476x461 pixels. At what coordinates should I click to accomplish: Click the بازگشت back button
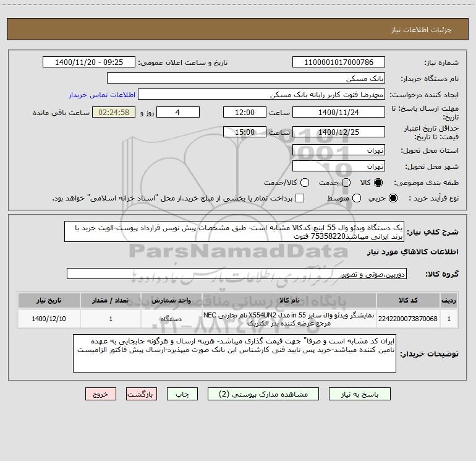(142, 394)
